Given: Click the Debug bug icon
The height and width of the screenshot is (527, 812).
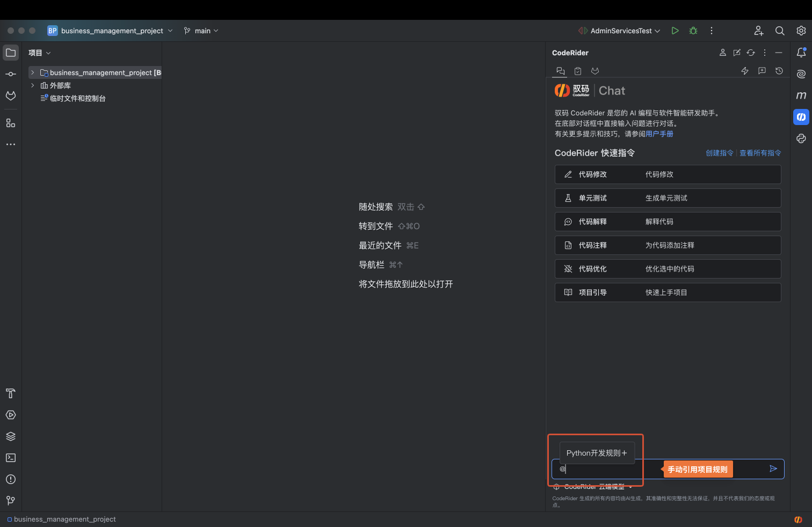Looking at the screenshot, I should [x=693, y=31].
